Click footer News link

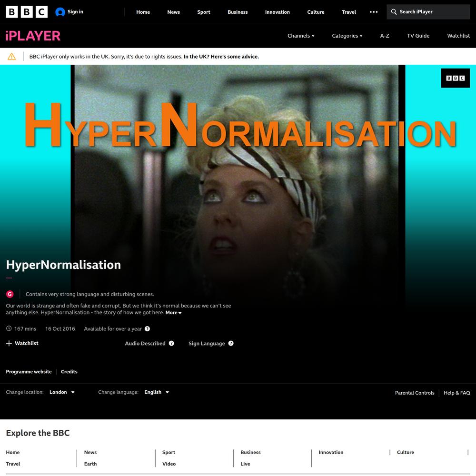coord(90,452)
